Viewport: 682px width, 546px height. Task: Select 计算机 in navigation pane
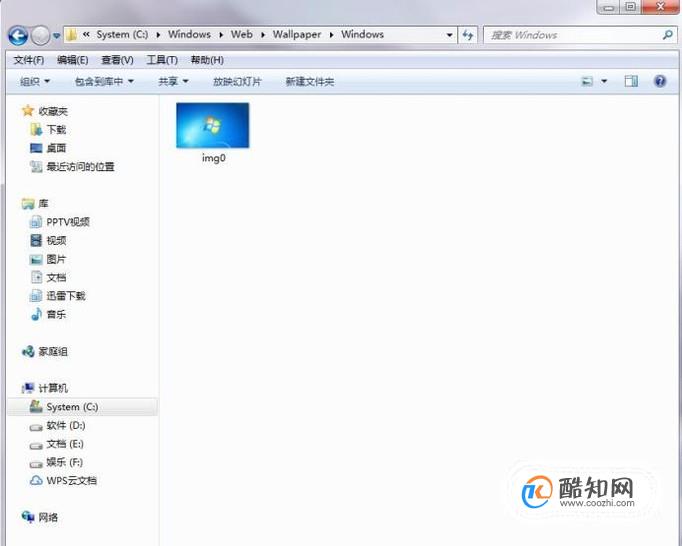[53, 388]
